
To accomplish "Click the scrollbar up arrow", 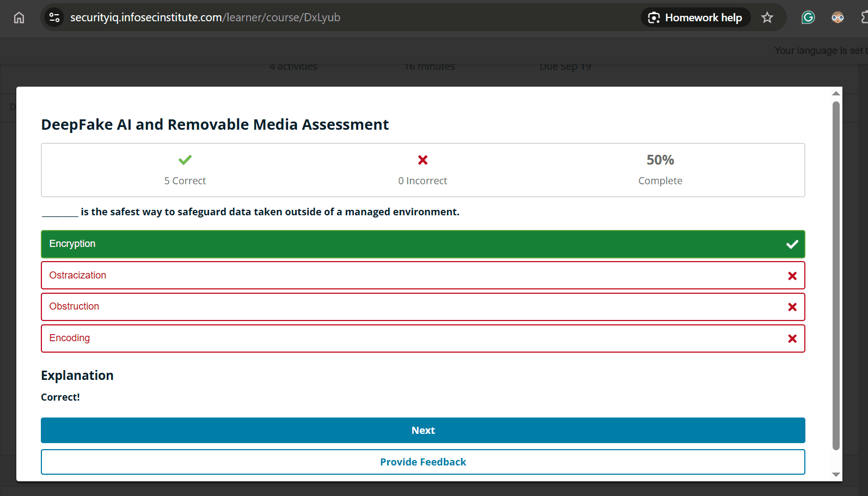I will coord(836,93).
